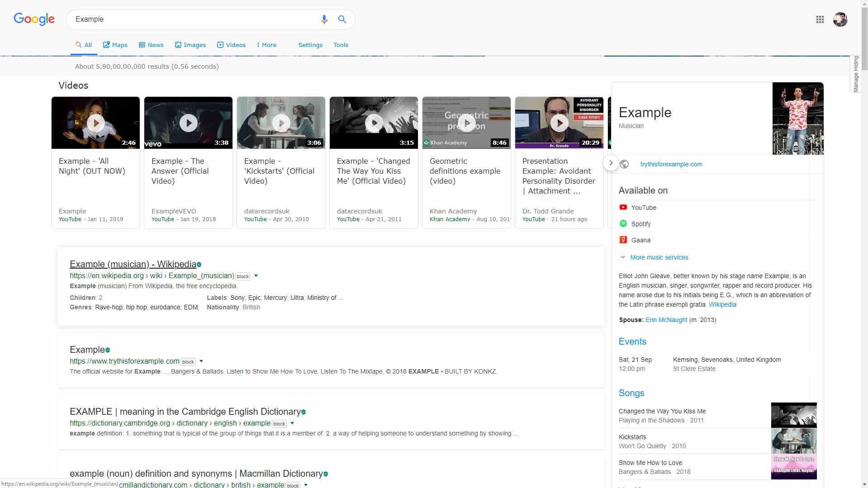868x488 pixels.
Task: Open dropdown arrow beside Cambridge dictionary URL
Action: 292,423
